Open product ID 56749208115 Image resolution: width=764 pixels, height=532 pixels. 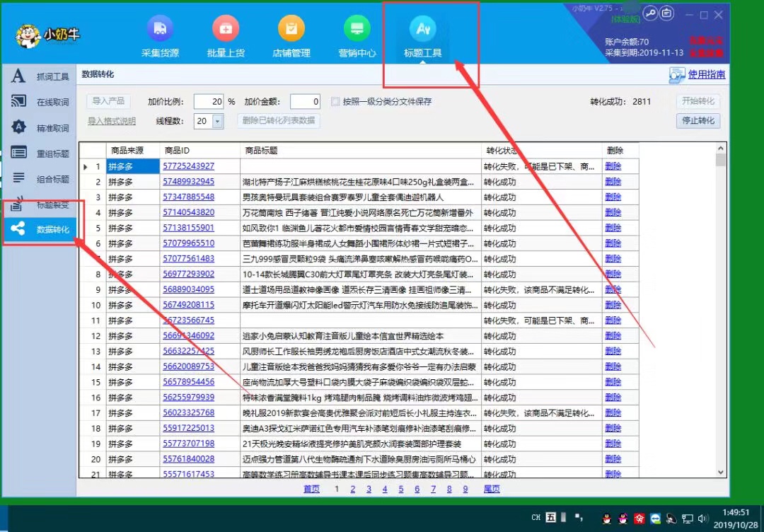[189, 305]
